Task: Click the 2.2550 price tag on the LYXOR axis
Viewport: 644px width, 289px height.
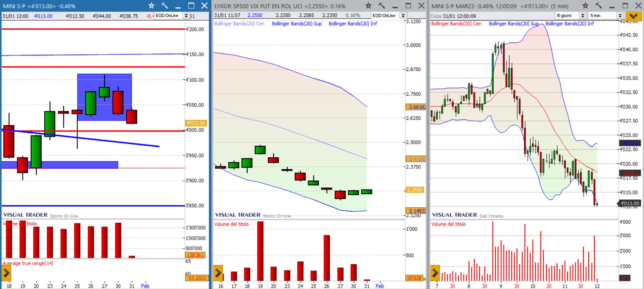Action: pyautogui.click(x=415, y=190)
